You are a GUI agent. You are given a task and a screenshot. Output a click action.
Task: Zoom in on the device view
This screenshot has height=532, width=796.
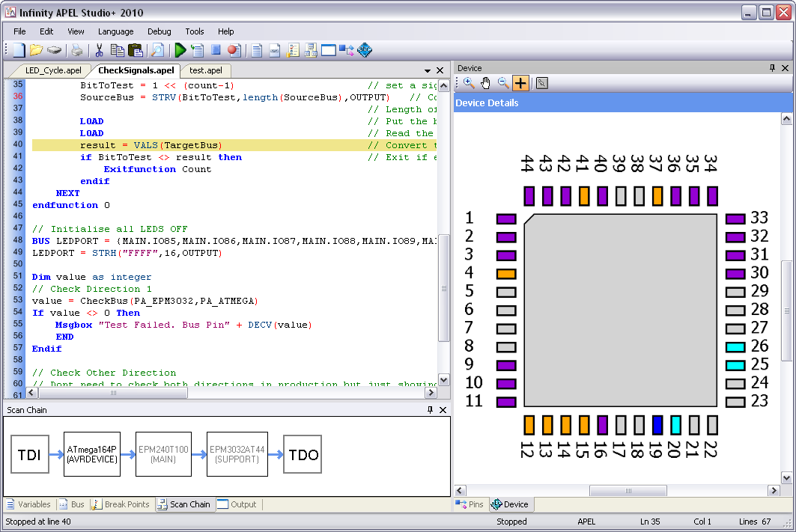coord(469,83)
